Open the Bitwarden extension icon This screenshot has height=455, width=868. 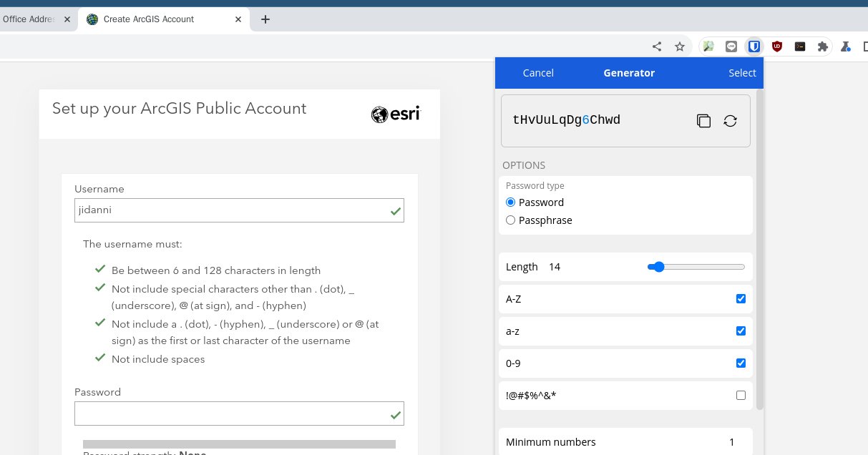point(754,47)
